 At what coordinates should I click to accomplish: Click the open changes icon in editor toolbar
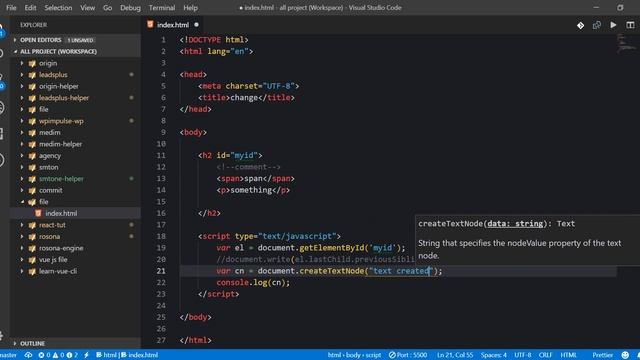(597, 25)
